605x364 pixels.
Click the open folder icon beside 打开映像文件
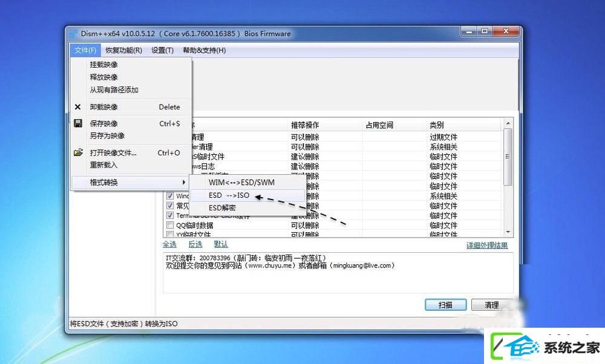click(x=78, y=152)
